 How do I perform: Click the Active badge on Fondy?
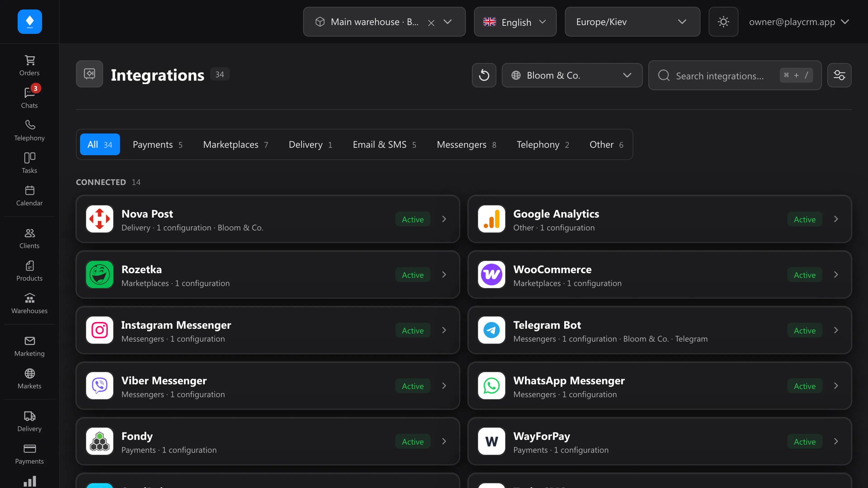413,442
